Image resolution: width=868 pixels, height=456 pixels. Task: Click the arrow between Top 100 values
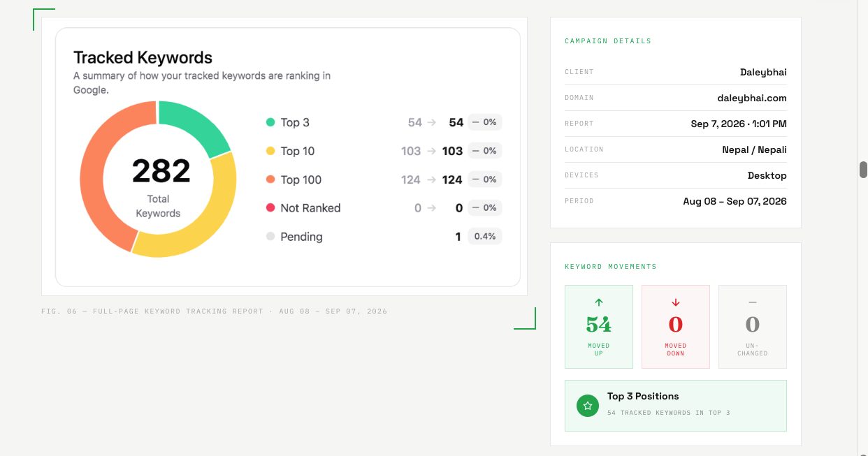[431, 179]
